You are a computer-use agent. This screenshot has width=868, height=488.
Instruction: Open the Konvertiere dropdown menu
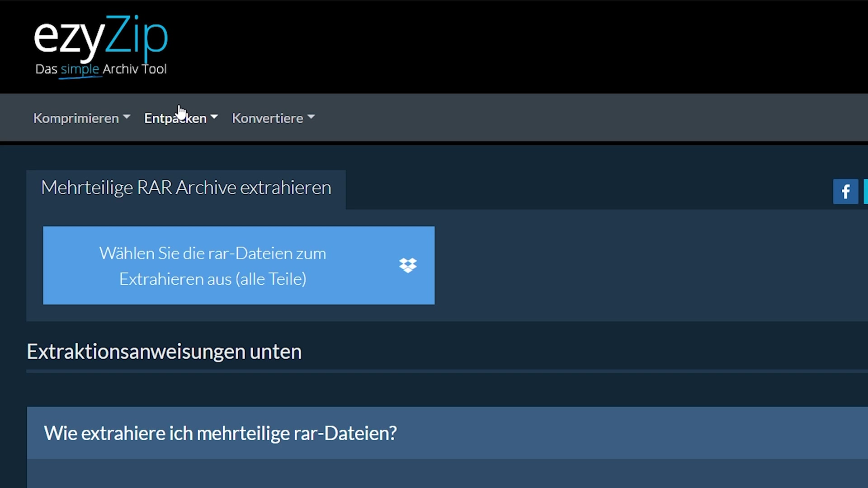(x=273, y=118)
